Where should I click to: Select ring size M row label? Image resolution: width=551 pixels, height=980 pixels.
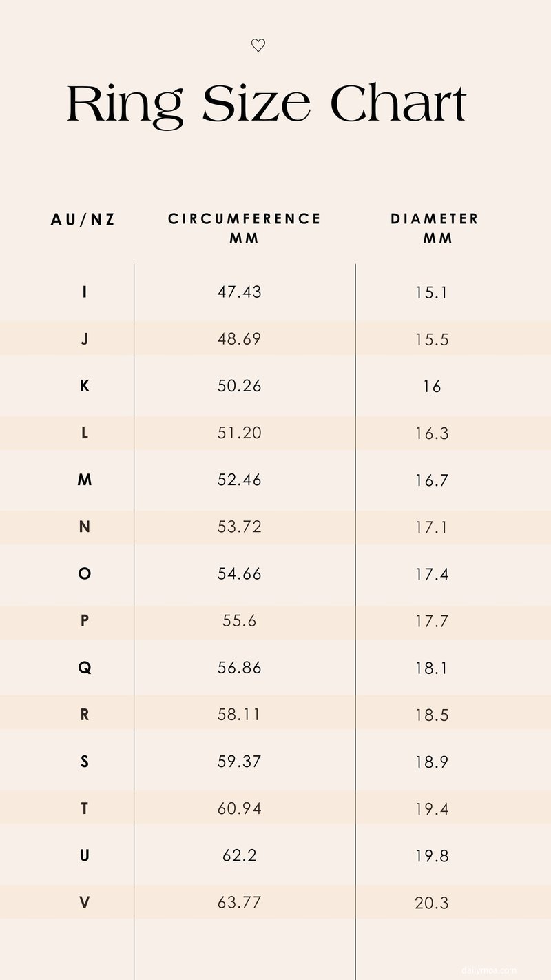pyautogui.click(x=85, y=480)
